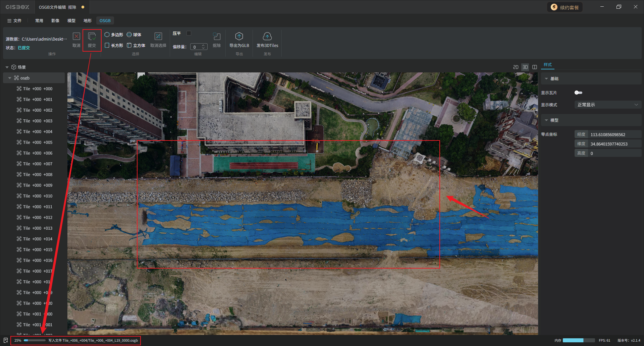Open the 文件 menu
The image size is (644, 346).
pos(14,21)
